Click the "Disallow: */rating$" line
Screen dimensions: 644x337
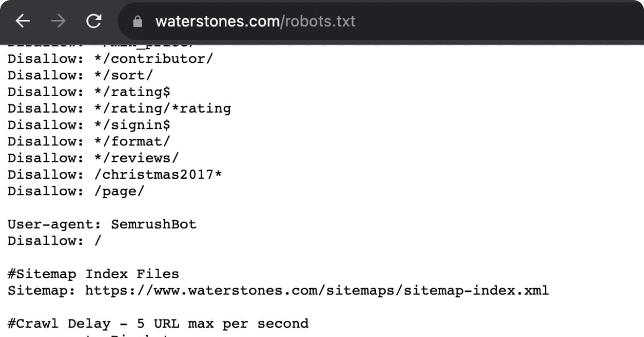(86, 91)
